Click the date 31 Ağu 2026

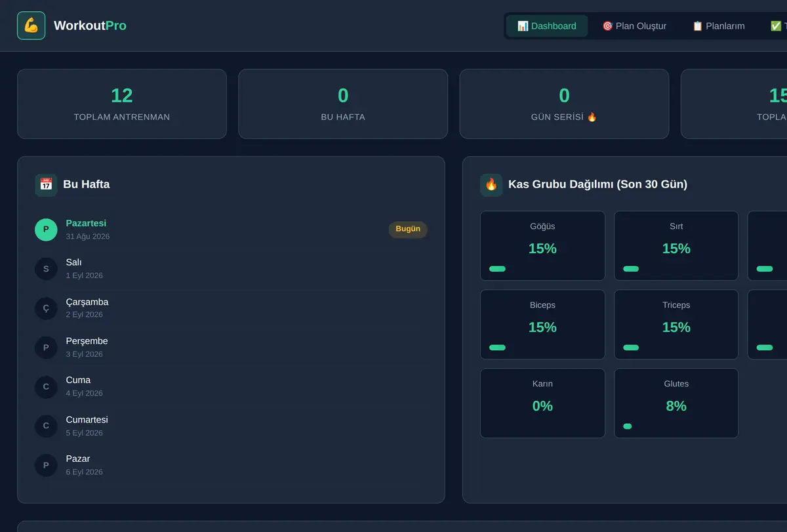pyautogui.click(x=88, y=236)
